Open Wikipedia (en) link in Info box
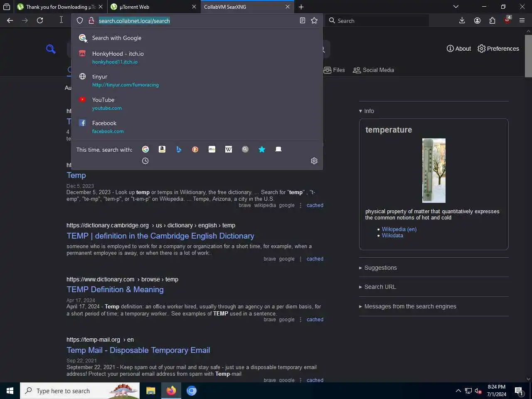Image resolution: width=532 pixels, height=399 pixels. pyautogui.click(x=399, y=229)
